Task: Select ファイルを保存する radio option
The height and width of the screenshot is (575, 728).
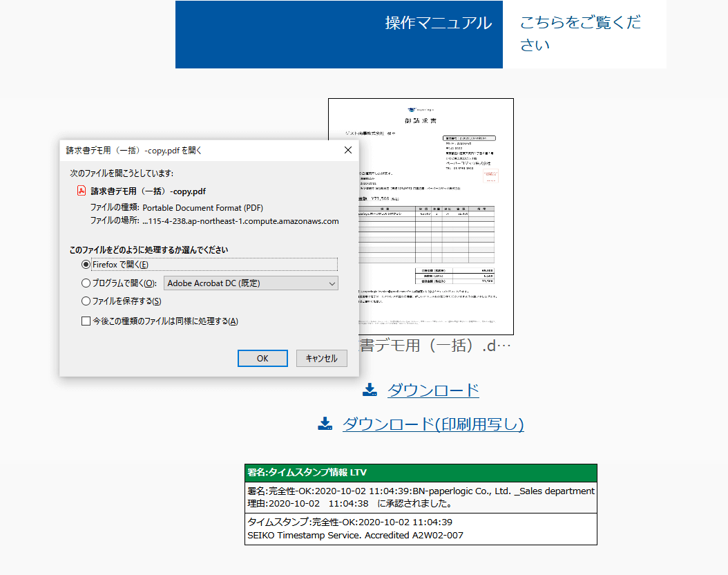Action: pyautogui.click(x=86, y=301)
